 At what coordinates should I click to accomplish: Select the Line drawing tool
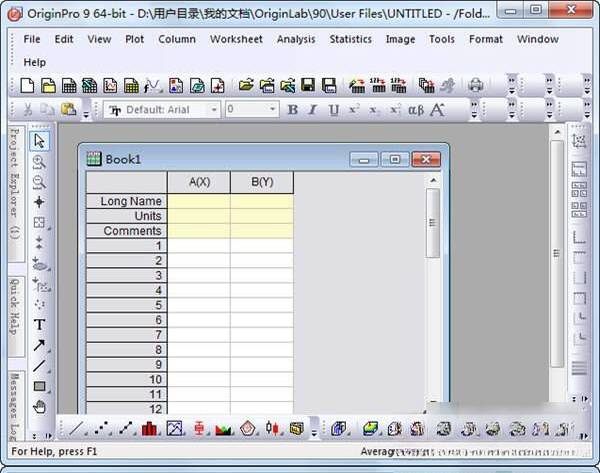coord(39,366)
